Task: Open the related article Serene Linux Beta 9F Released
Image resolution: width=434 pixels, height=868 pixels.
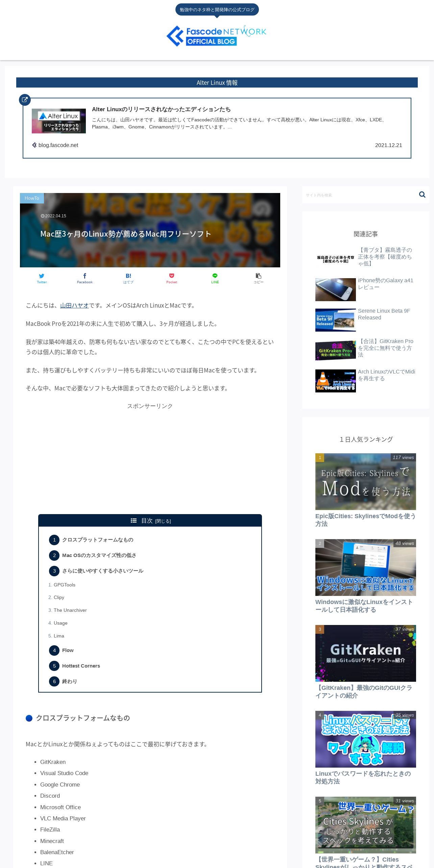Action: [x=384, y=314]
